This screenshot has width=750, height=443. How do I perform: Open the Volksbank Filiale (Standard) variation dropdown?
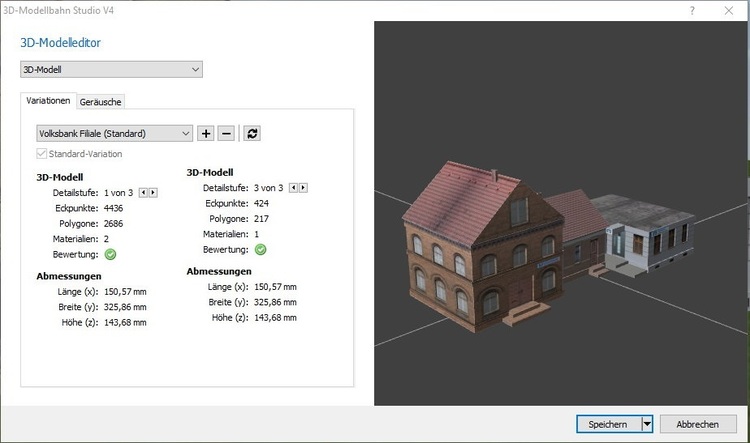coord(114,133)
